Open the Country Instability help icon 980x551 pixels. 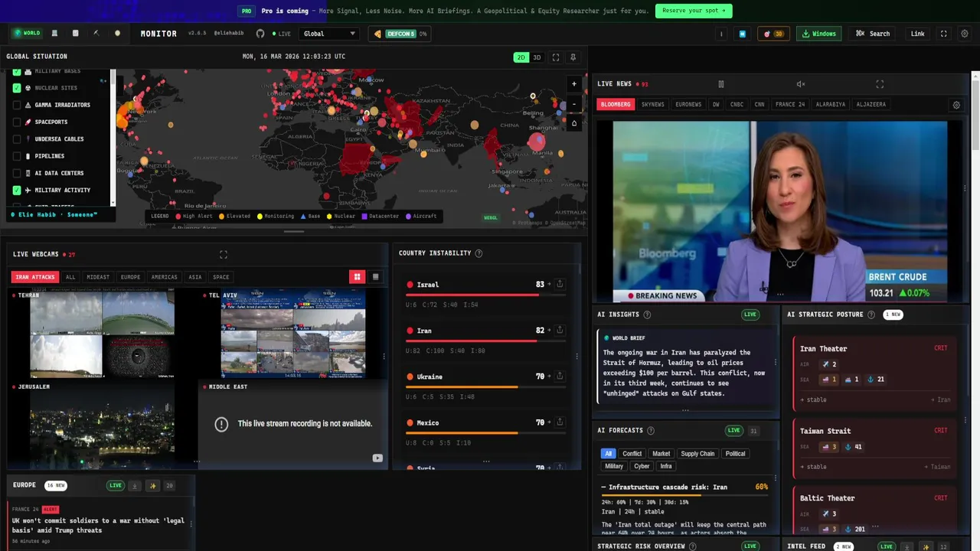coord(479,253)
